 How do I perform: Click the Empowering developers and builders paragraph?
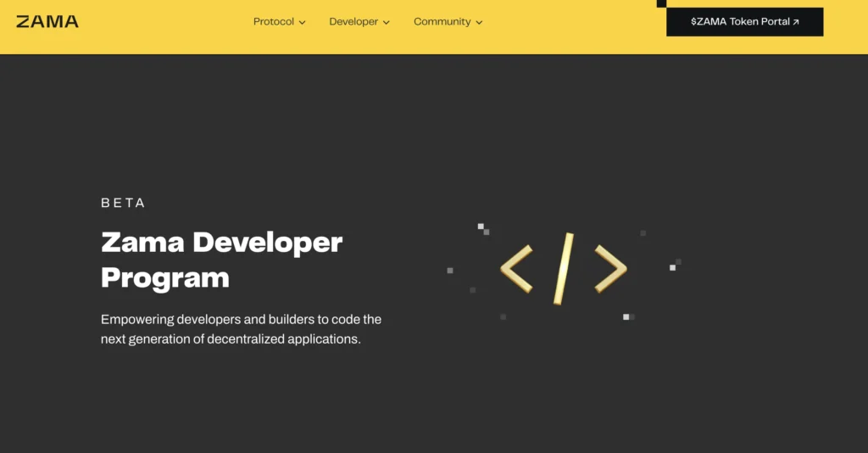241,329
